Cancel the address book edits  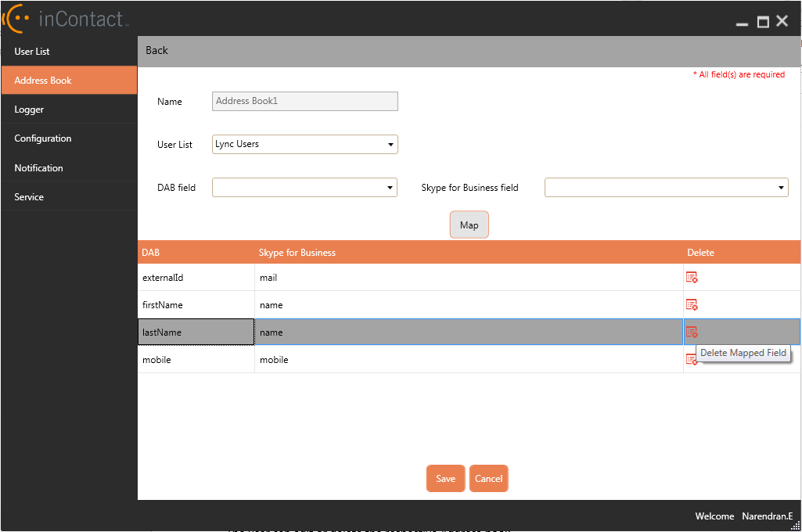coord(488,478)
